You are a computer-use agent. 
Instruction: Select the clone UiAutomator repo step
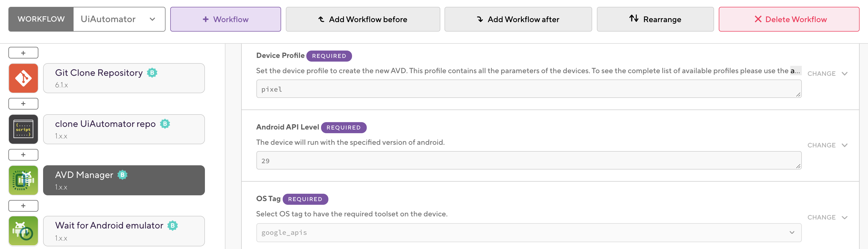coord(124,129)
